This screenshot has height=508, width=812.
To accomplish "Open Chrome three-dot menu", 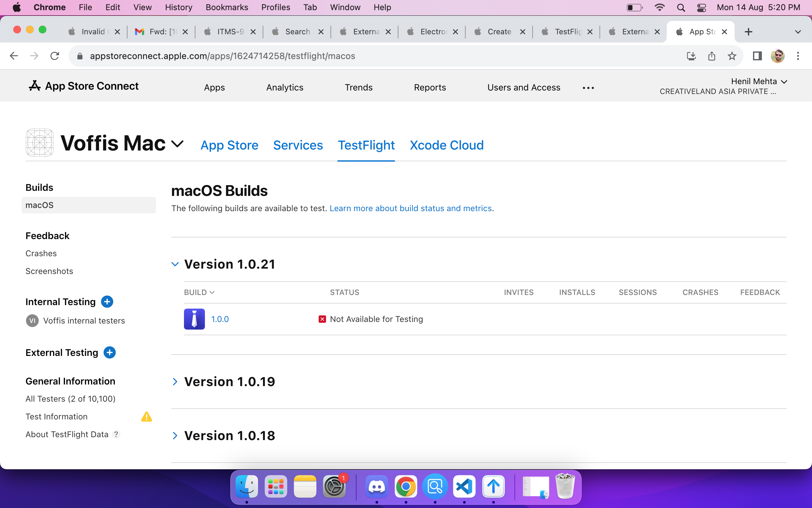I will click(798, 56).
